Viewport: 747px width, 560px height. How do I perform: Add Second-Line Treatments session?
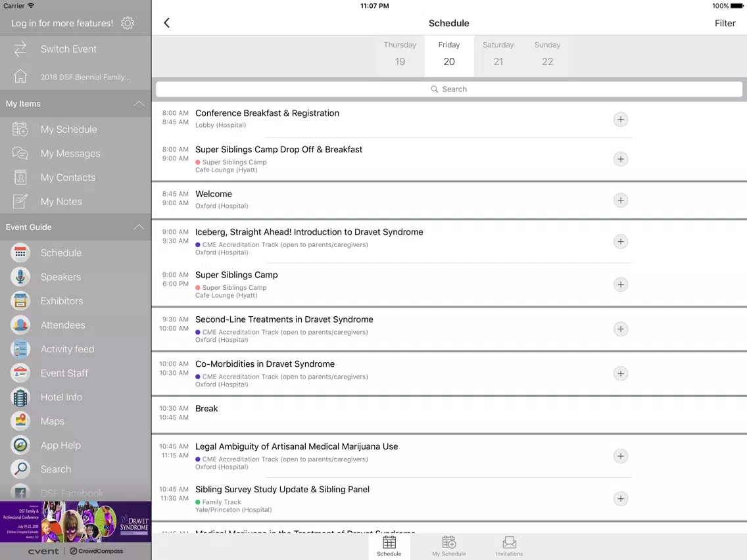(x=620, y=329)
